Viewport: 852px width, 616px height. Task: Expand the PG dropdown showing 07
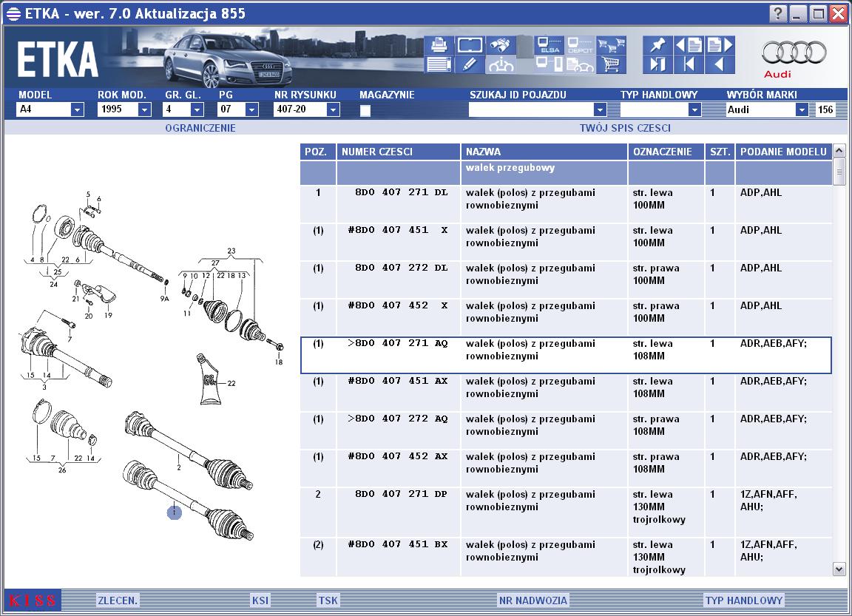tap(251, 109)
